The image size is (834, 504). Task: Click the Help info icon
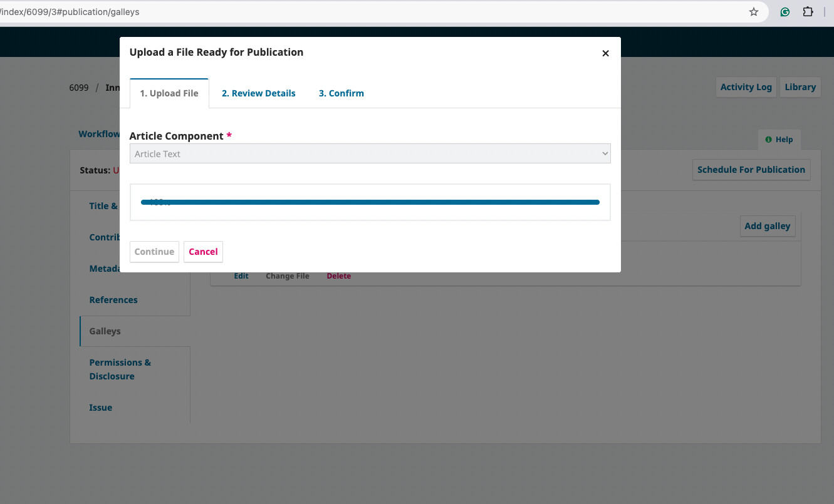[769, 140]
